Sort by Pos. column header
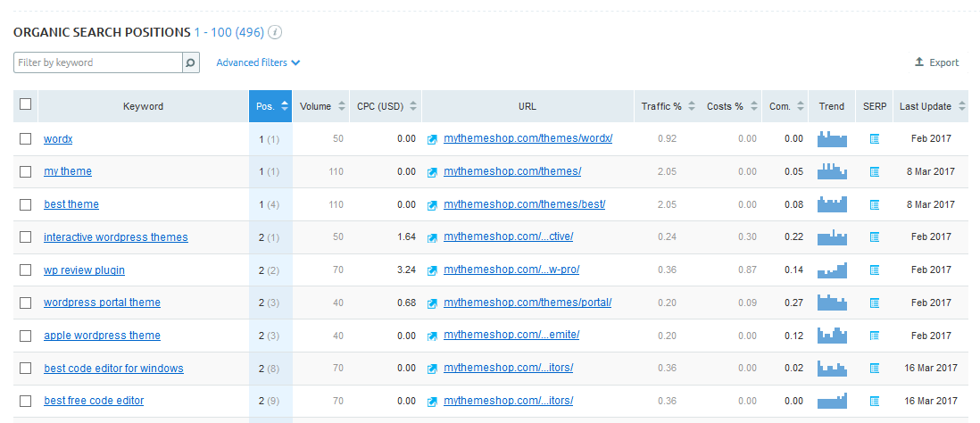Screen dimensions: 980x423 (270, 106)
